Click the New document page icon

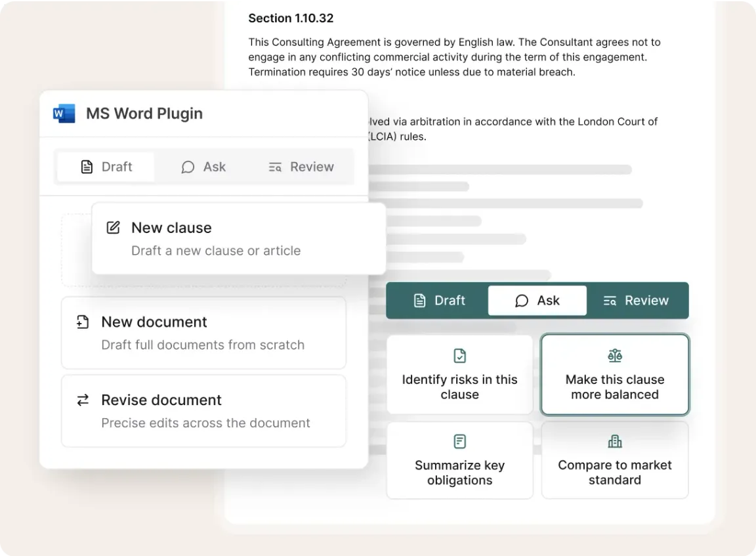click(x=82, y=322)
